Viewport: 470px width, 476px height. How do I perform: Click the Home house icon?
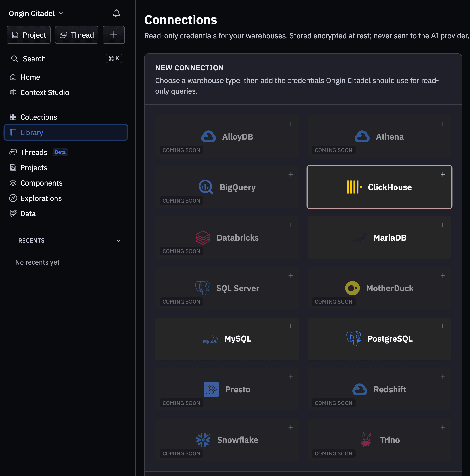(x=13, y=77)
